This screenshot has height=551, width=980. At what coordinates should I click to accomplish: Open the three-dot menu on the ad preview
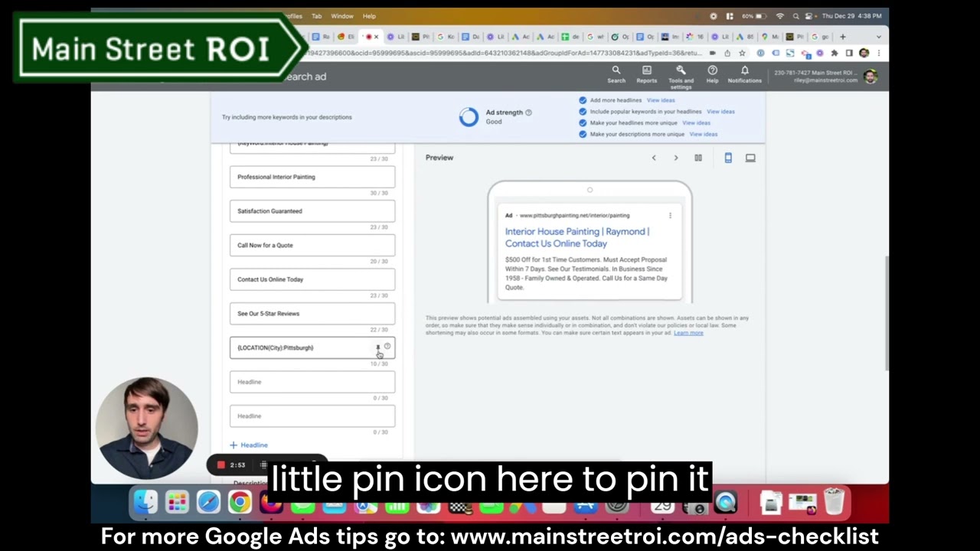pyautogui.click(x=670, y=215)
